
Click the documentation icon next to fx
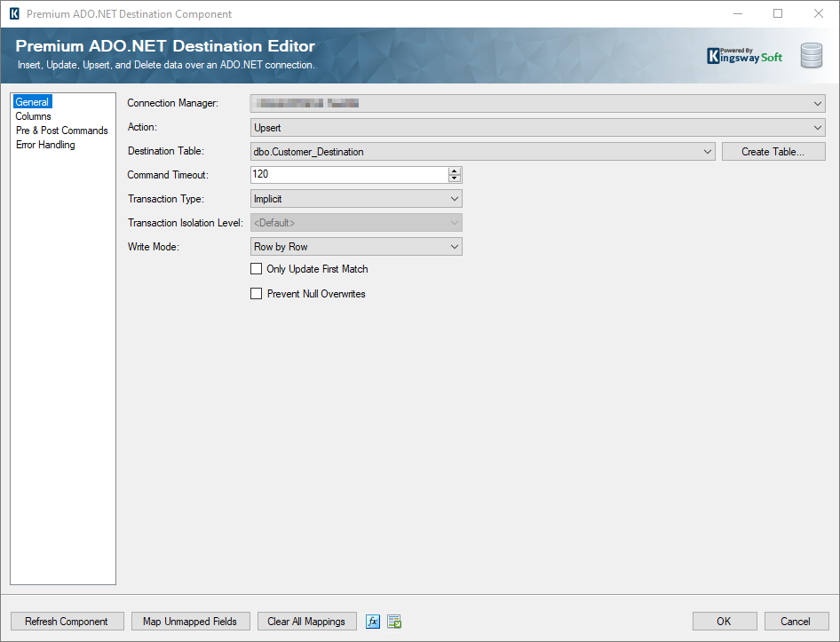[394, 622]
